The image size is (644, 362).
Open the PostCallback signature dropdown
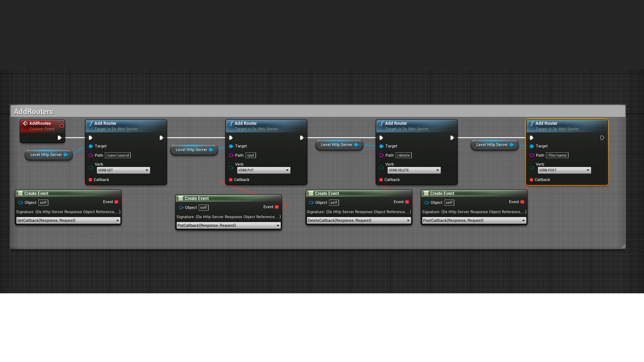[474, 221]
